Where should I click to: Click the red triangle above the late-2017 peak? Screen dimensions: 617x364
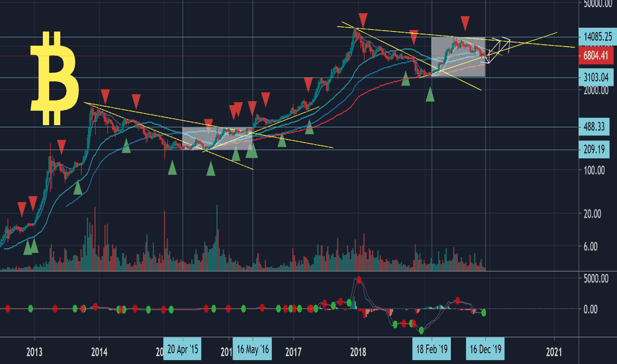[363, 20]
